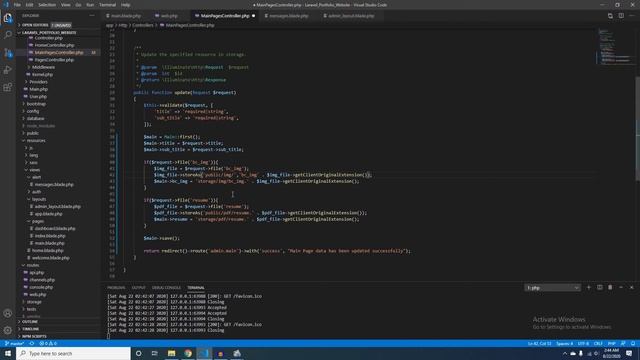Split the editor to the right
This screenshot has height=360, width=640.
(621, 16)
